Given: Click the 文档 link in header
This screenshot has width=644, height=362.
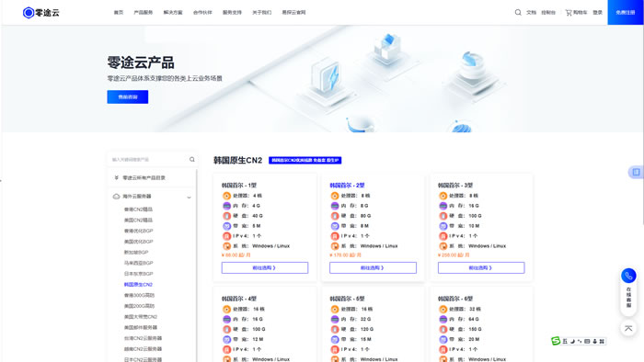Looking at the screenshot, I should tap(531, 13).
